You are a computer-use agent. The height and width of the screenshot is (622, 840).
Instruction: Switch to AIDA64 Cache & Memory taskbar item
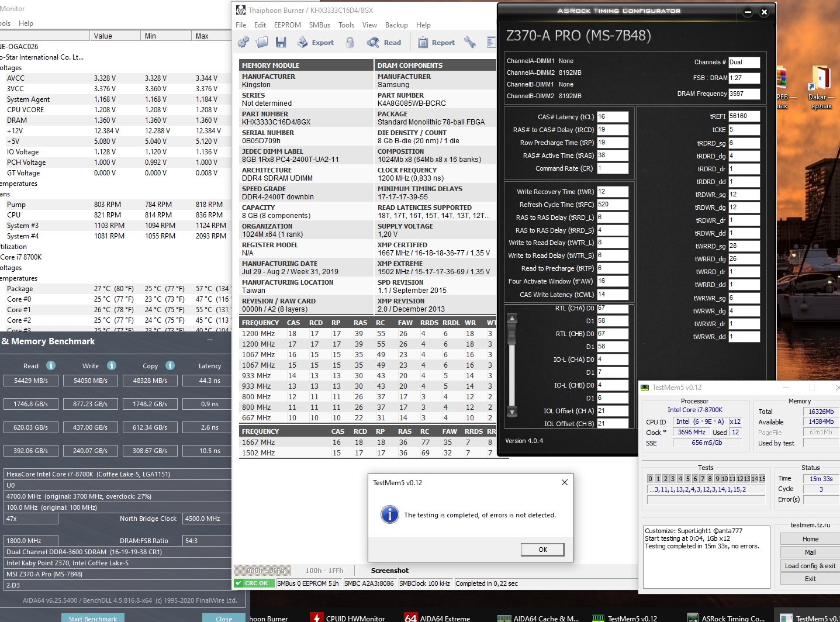[538, 618]
